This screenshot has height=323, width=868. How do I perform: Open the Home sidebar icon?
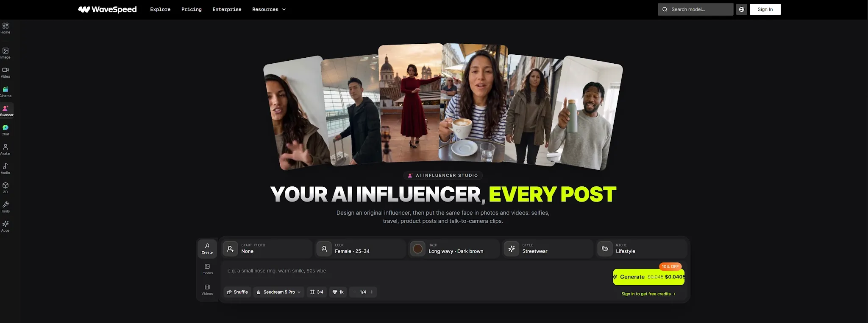(6, 28)
